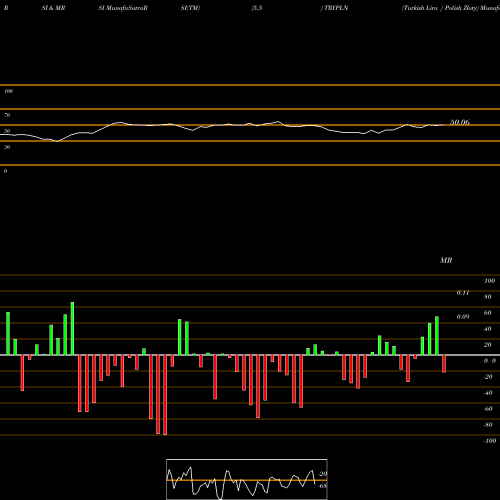Click the 100 label on RSI axis
The image size is (500, 500).
point(9,91)
